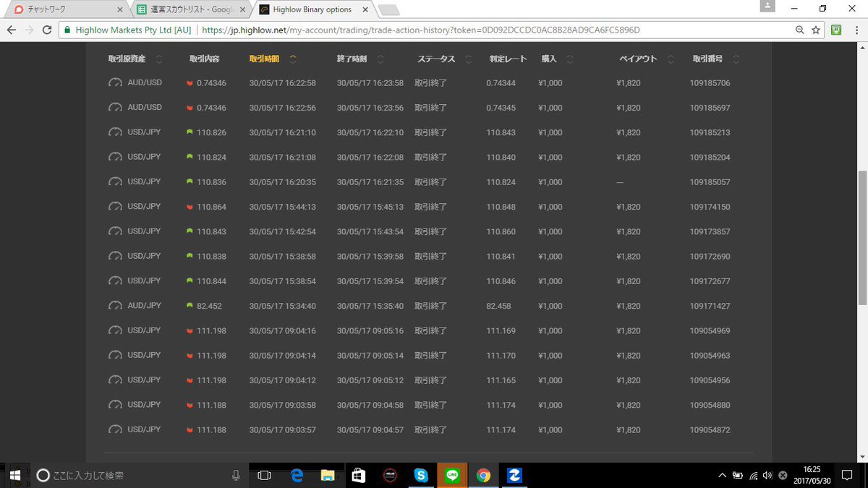Open Chrome menu with three dots
868x488 pixels.
(856, 30)
